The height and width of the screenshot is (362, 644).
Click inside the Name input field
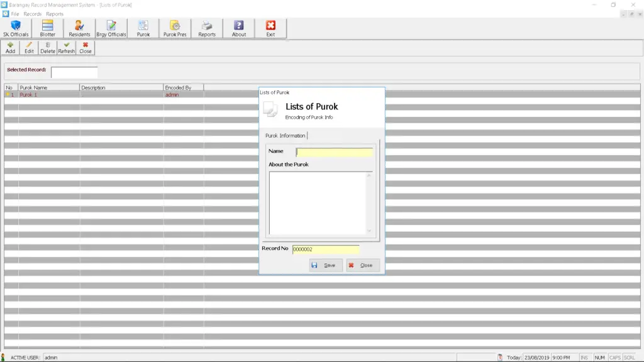(333, 151)
